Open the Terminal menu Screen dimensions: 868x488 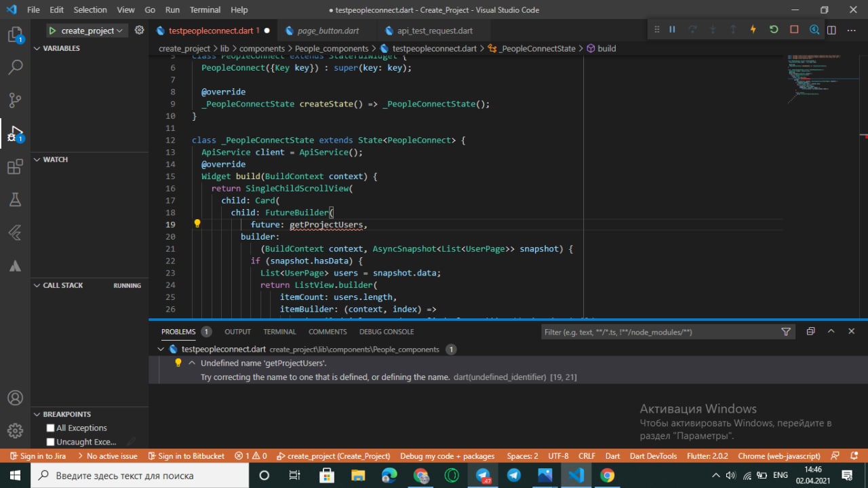(x=205, y=10)
